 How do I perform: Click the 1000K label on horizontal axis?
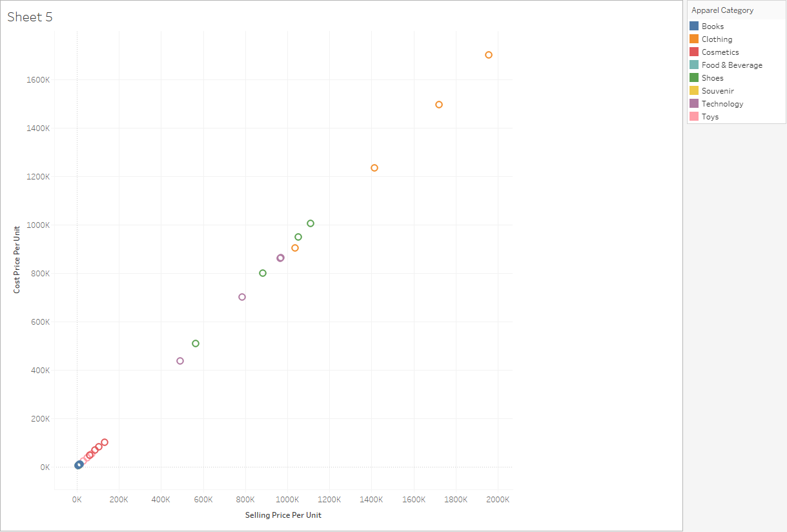pos(287,500)
